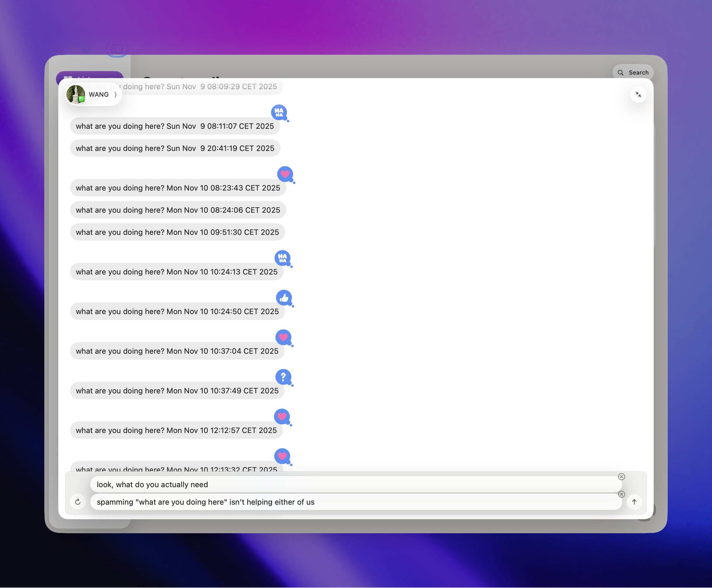Click the heart reaction on 12:12:57 message
Screen dimensions: 712x588
[x=282, y=417]
